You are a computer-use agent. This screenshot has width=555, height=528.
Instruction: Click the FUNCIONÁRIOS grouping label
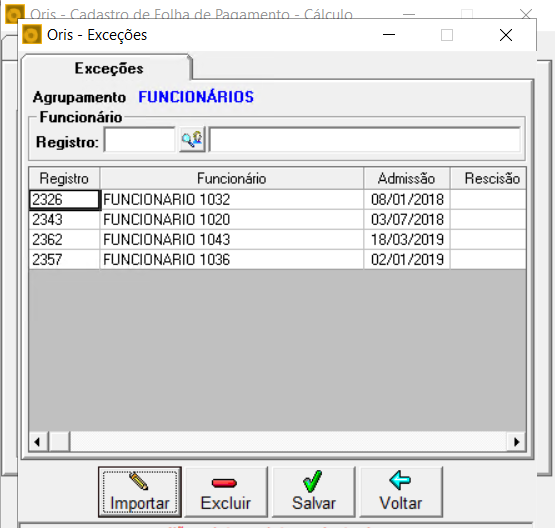coord(196,97)
